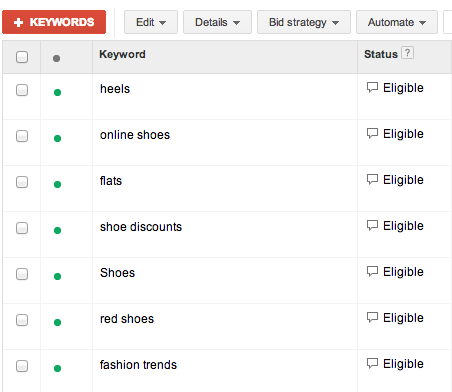The width and height of the screenshot is (452, 392).
Task: Click Status column help question mark
Action: 407,53
